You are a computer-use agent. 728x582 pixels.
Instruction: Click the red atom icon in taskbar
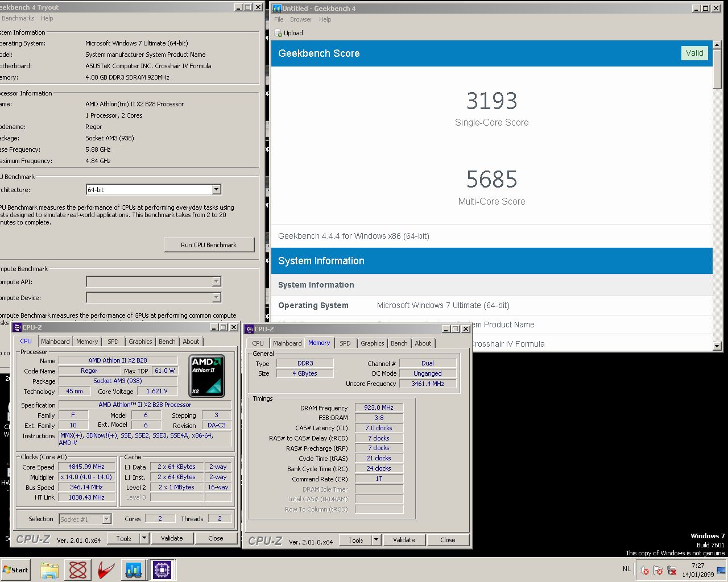click(78, 569)
